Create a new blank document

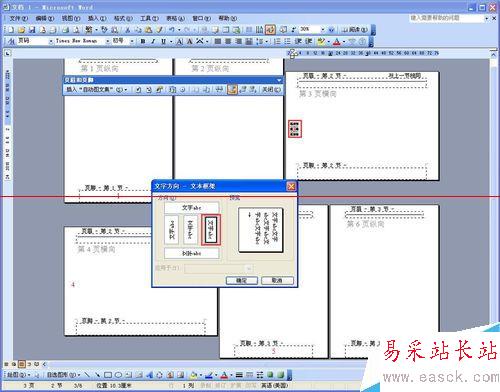11,30
